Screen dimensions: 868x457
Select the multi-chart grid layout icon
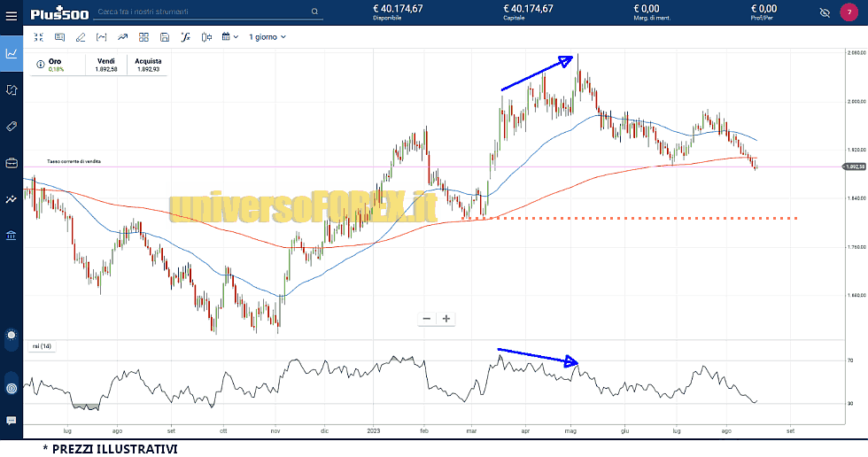[x=143, y=37]
